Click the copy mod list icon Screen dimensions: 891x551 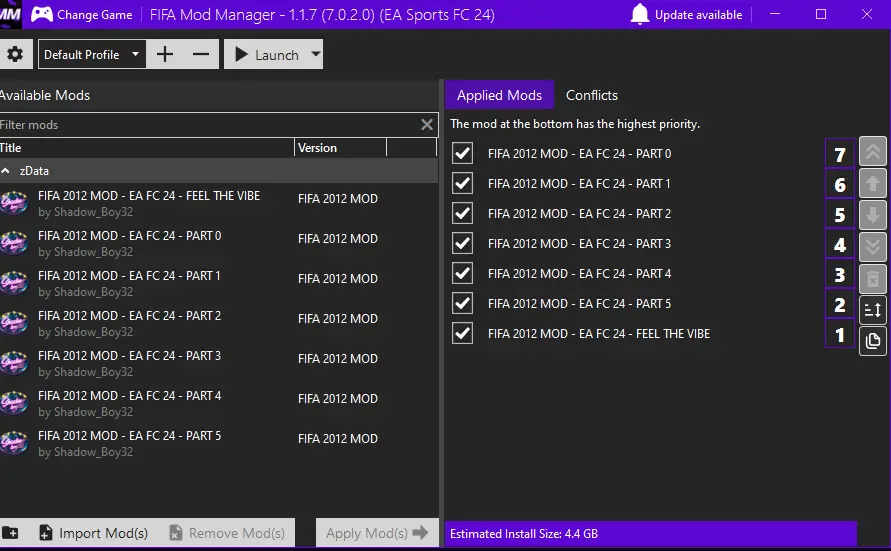pyautogui.click(x=873, y=341)
